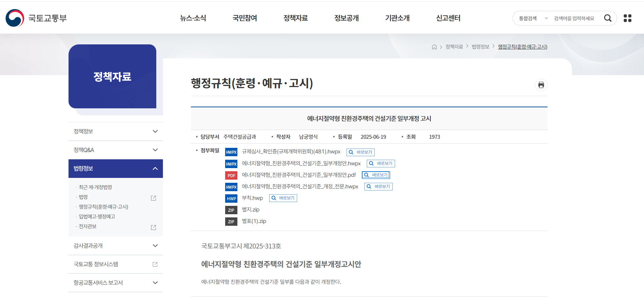Select 입법예고·행정예고 in sidebar

point(97,217)
